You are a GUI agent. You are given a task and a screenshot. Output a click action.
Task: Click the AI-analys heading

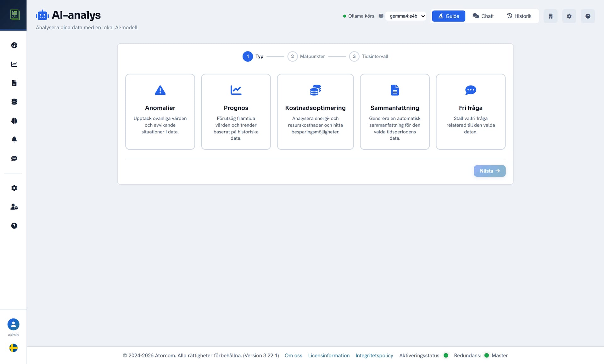pyautogui.click(x=76, y=15)
